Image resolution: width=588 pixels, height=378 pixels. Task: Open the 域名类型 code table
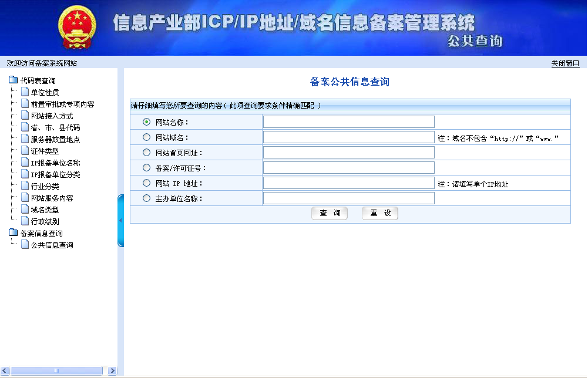point(45,210)
